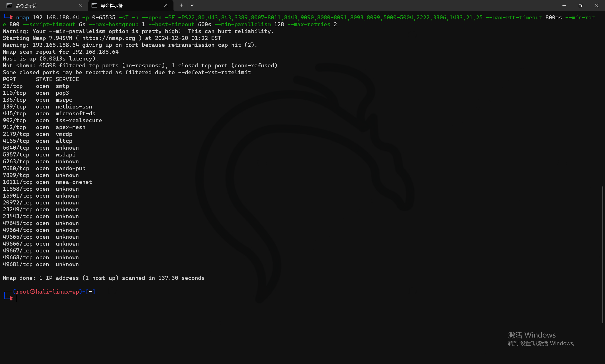Click the 445/tcp microsoft-ds output line

(x=49, y=113)
